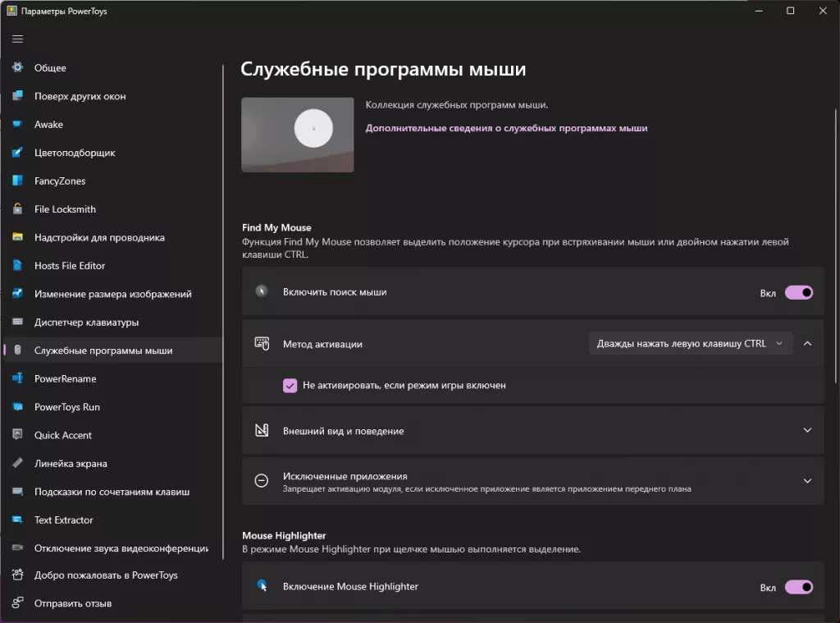
Task: Go to the Общее settings page
Action: [x=50, y=68]
